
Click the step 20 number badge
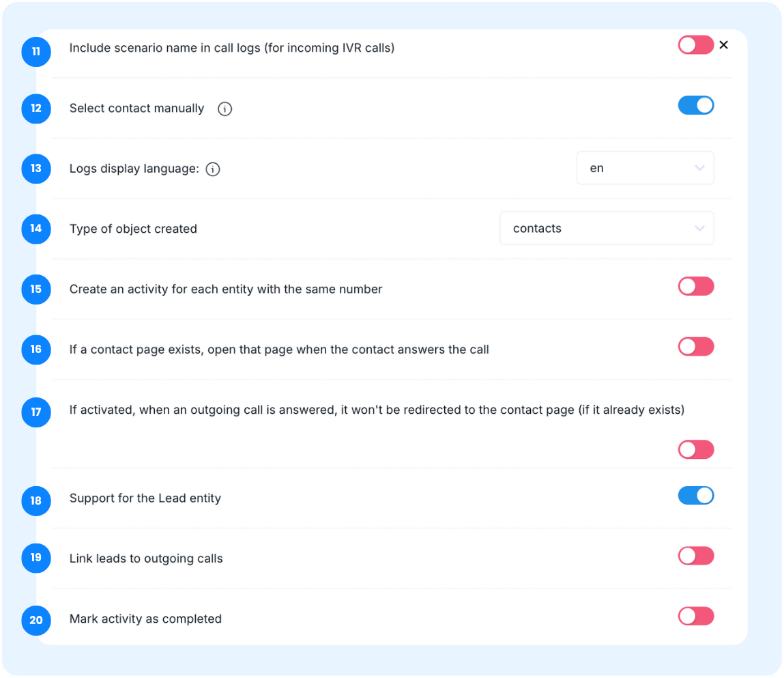pos(36,621)
